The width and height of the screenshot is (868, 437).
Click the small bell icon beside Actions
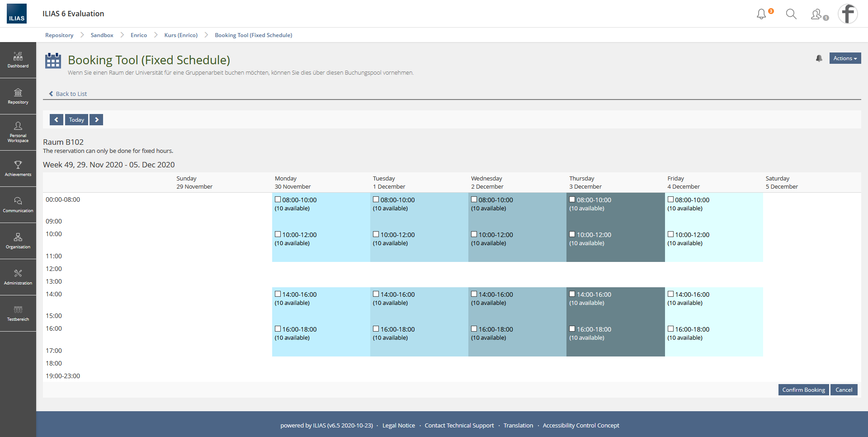[819, 58]
